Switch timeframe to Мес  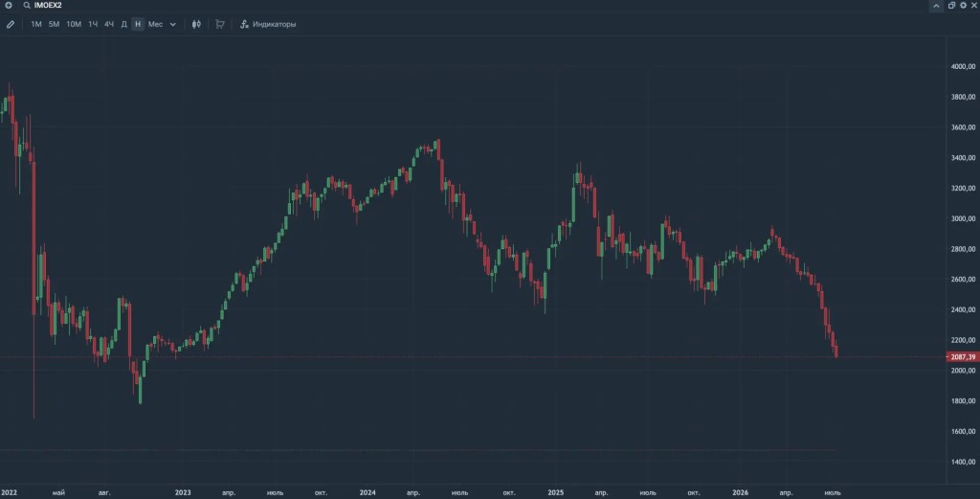tap(155, 24)
